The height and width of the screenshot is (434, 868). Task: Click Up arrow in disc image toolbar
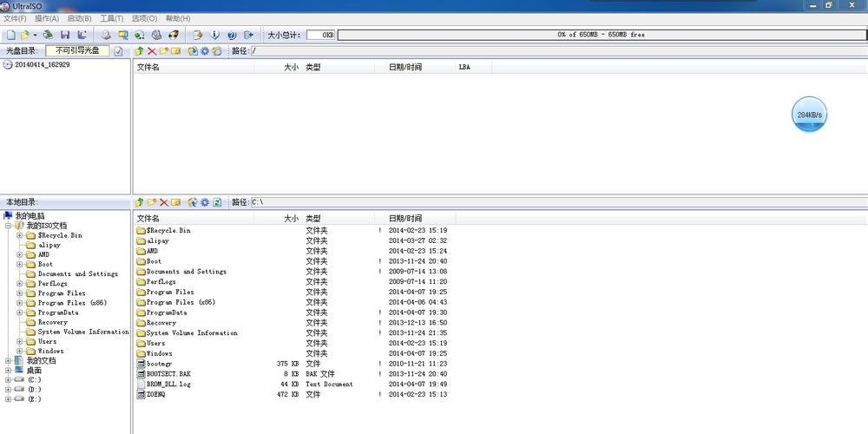(140, 51)
